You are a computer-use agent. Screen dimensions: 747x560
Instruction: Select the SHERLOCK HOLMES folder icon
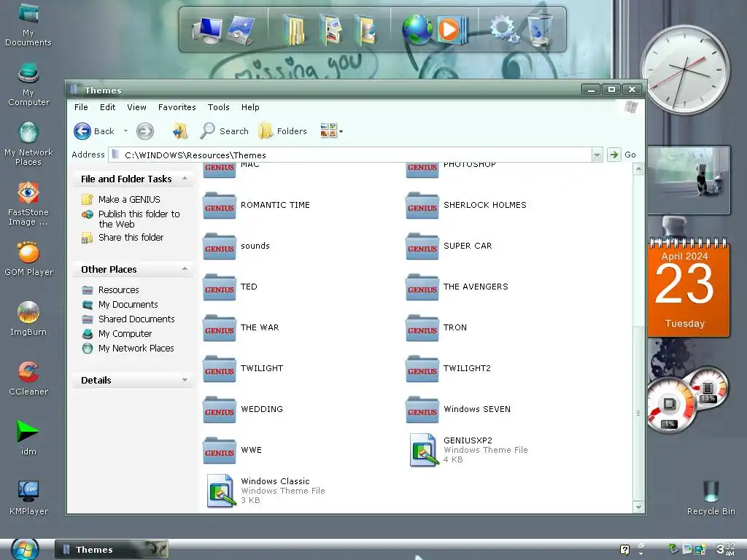[x=422, y=205]
